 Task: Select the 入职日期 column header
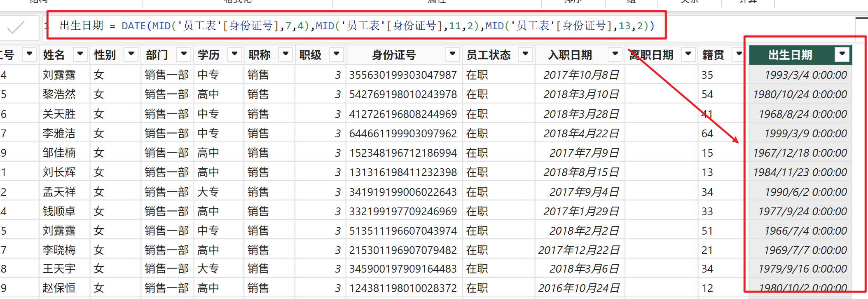570,55
